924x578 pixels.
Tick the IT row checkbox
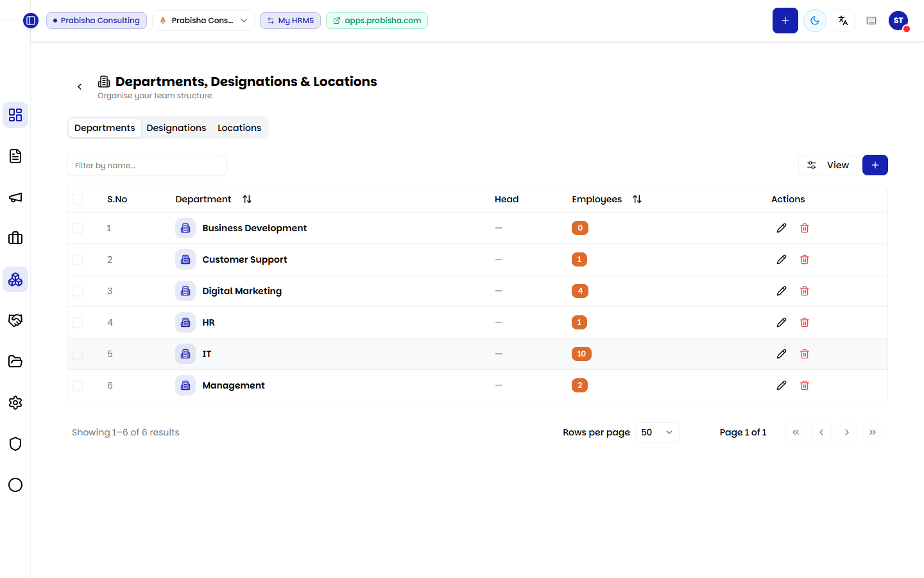point(78,354)
